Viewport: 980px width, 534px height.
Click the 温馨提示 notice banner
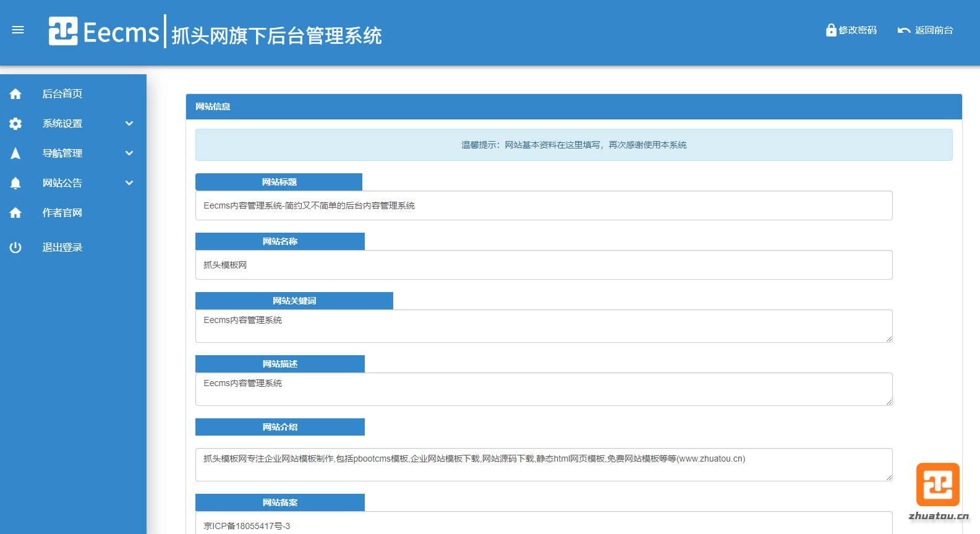[574, 145]
